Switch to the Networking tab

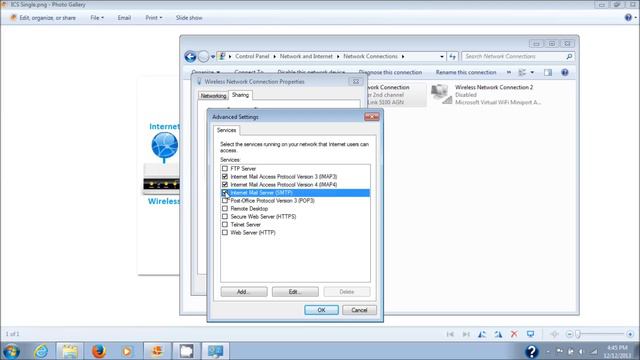(x=213, y=96)
